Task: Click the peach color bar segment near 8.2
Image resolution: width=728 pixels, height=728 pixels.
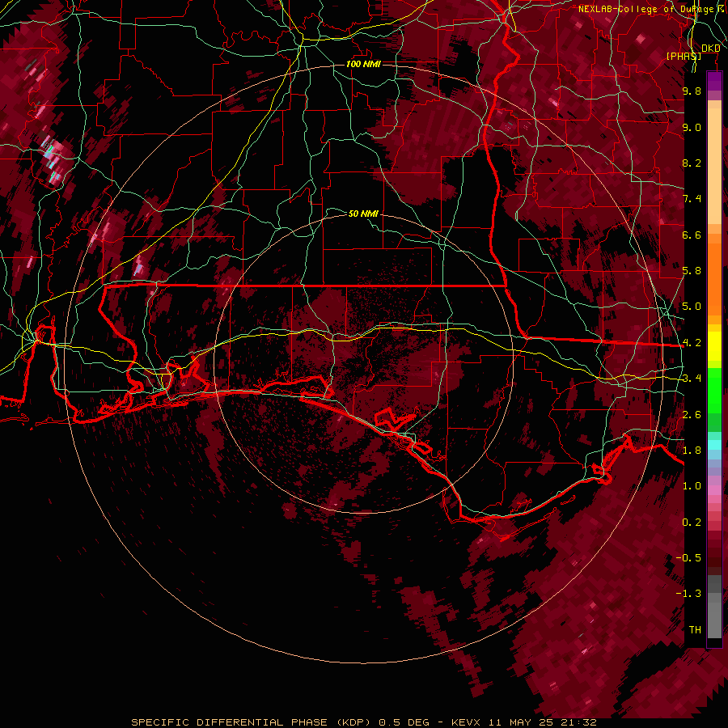Action: click(714, 167)
